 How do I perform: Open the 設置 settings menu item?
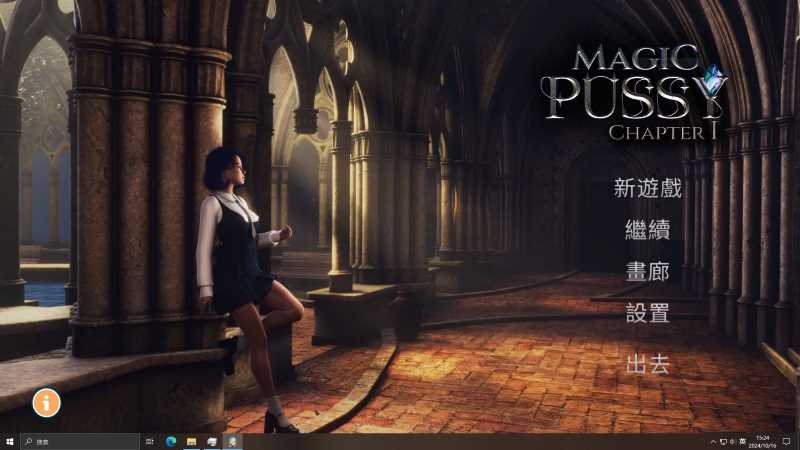pyautogui.click(x=647, y=313)
